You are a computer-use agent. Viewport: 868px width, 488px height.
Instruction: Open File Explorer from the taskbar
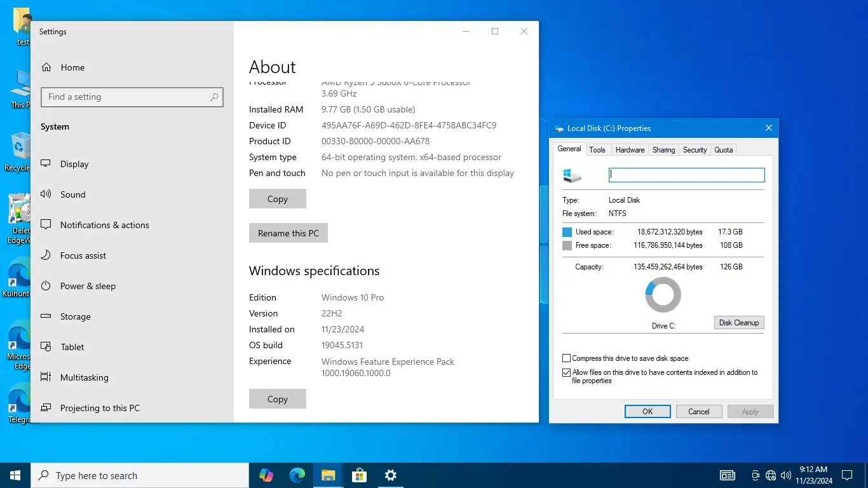(x=328, y=475)
